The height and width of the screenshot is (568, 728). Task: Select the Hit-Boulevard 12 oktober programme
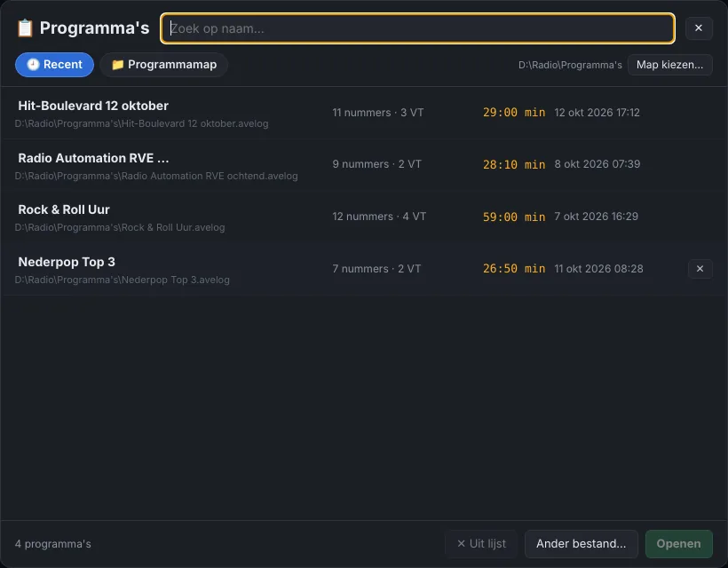click(x=364, y=113)
